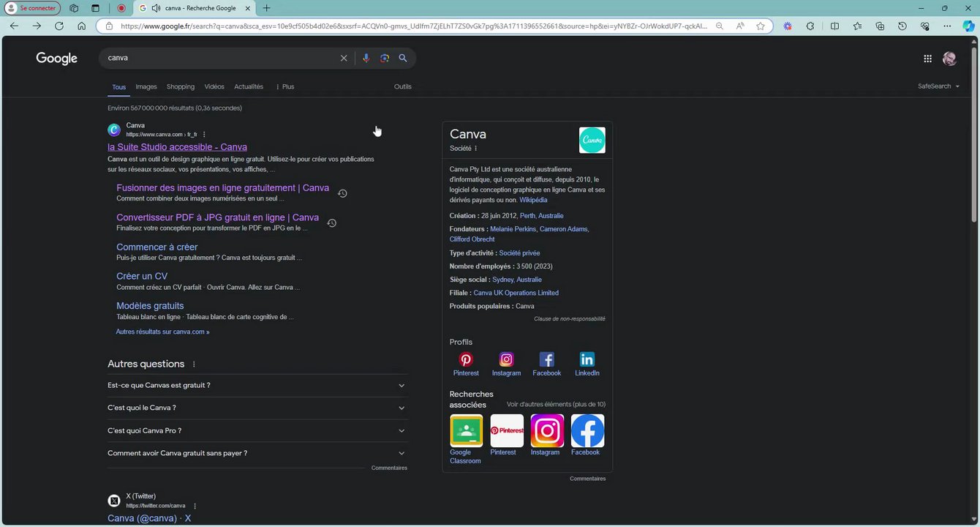Activate Read aloud icon

pos(740,26)
